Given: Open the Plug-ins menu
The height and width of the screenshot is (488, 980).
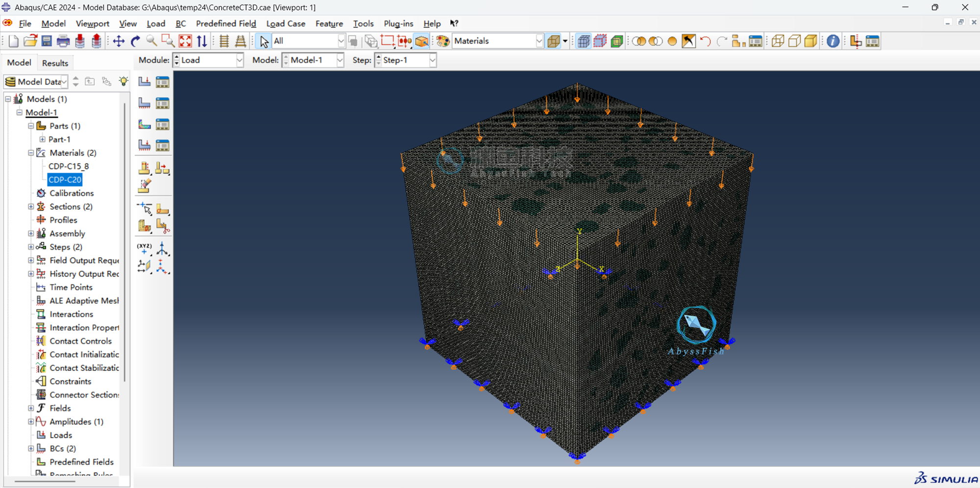Looking at the screenshot, I should [398, 24].
